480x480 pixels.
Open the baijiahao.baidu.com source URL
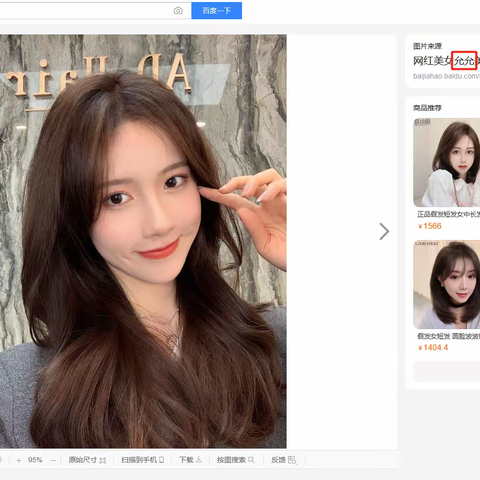click(x=446, y=76)
